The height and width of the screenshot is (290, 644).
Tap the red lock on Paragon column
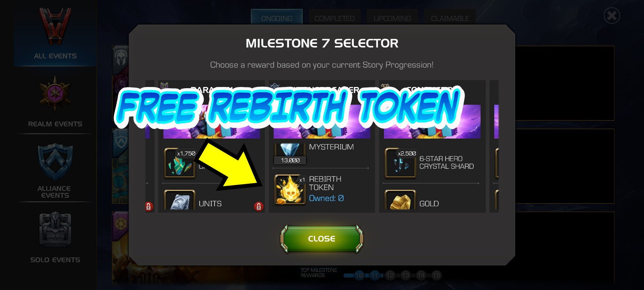pyautogui.click(x=258, y=207)
